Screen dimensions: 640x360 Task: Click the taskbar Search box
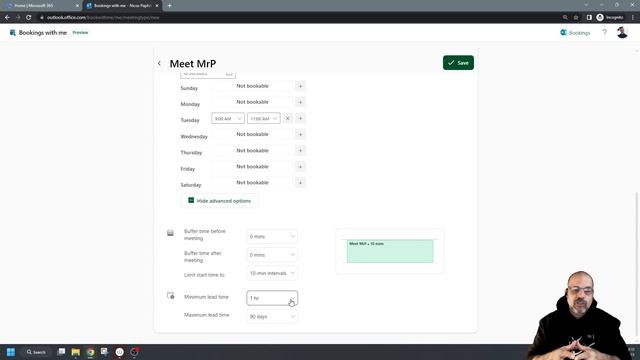pos(36,352)
